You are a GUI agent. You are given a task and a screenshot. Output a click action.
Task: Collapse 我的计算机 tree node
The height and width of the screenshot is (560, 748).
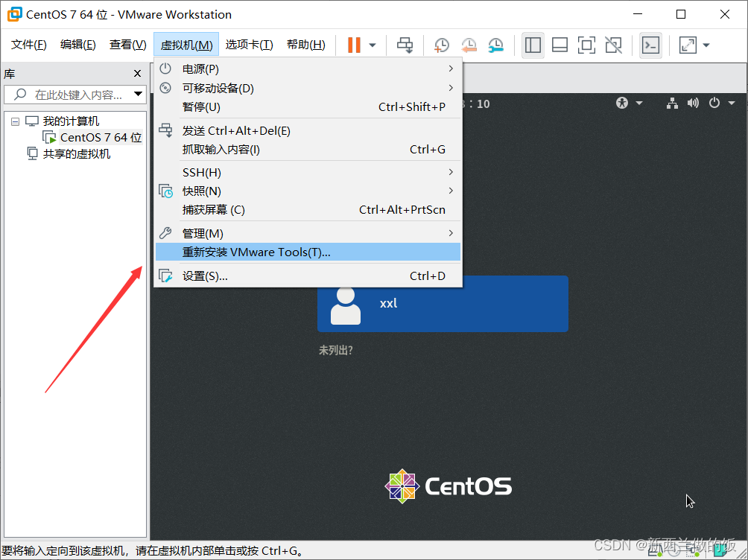(x=15, y=121)
